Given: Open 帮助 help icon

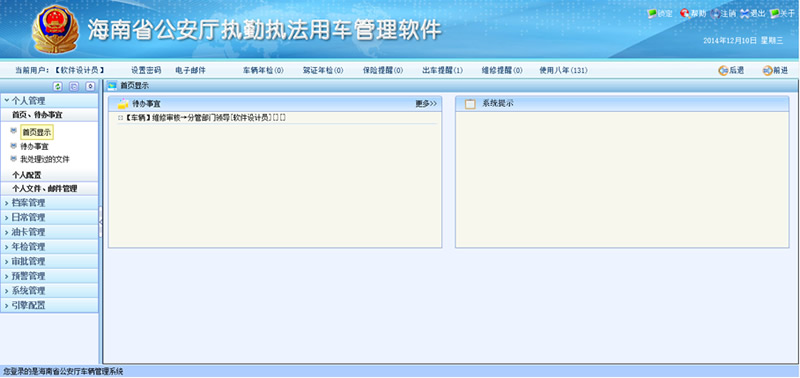Looking at the screenshot, I should click(685, 14).
